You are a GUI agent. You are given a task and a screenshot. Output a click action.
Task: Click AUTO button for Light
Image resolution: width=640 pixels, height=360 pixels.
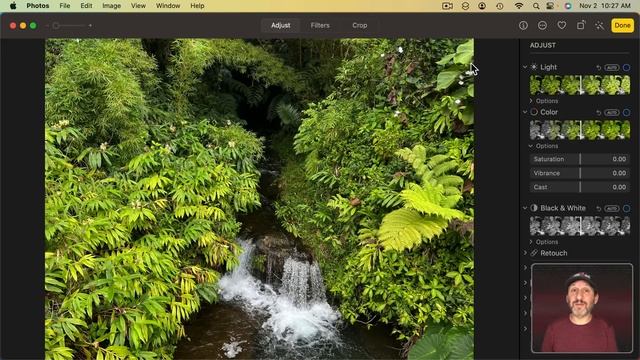(611, 68)
